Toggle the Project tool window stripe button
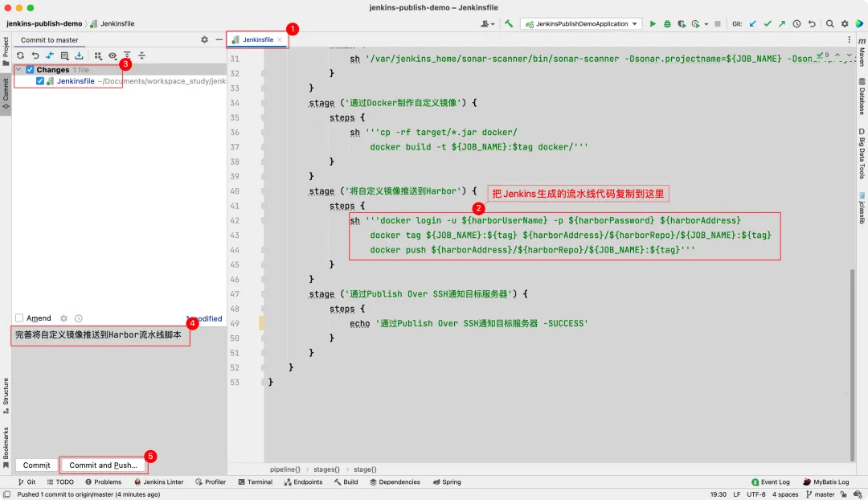The height and width of the screenshot is (500, 868). (6, 51)
